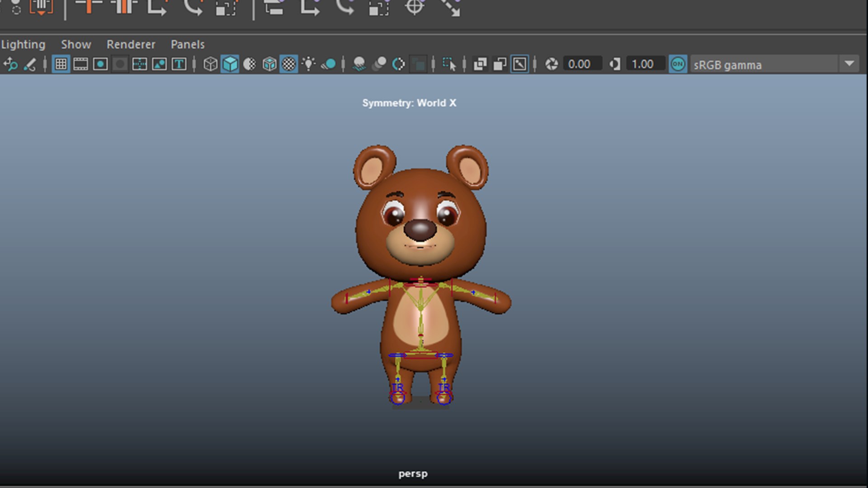Click the Aim constraint crosshair shelf icon
The width and height of the screenshot is (868, 488).
[414, 7]
